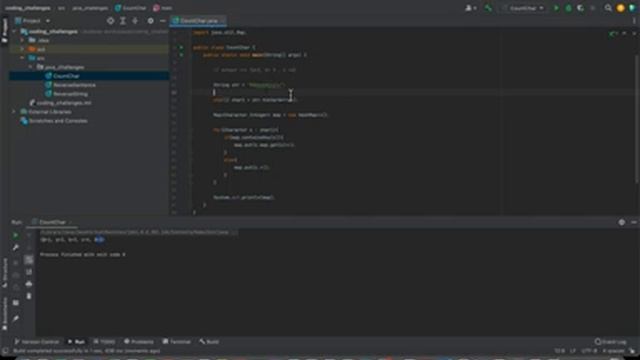This screenshot has width=640, height=360.
Task: Select the CountChar tab in Run panel
Action: (x=52, y=222)
